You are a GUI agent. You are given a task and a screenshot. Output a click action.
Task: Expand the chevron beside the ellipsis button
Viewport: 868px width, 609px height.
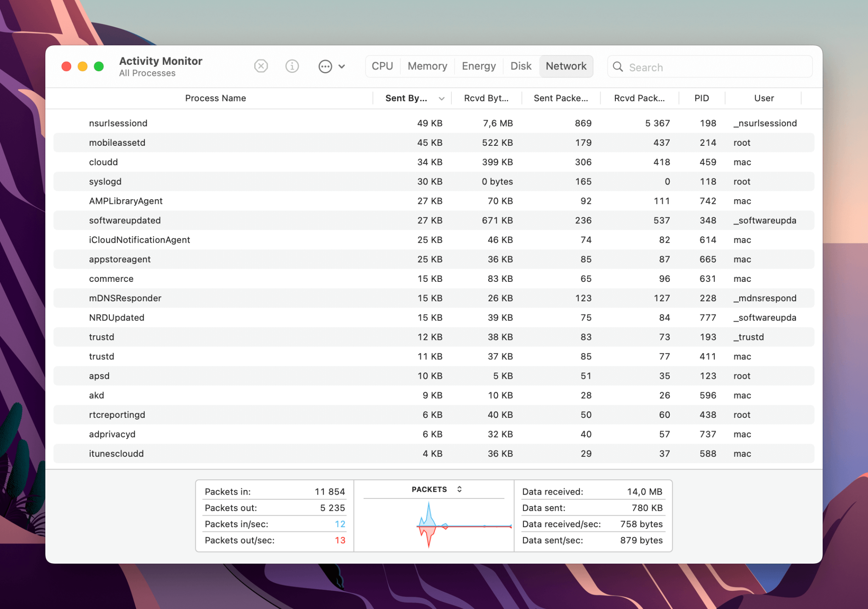(342, 67)
